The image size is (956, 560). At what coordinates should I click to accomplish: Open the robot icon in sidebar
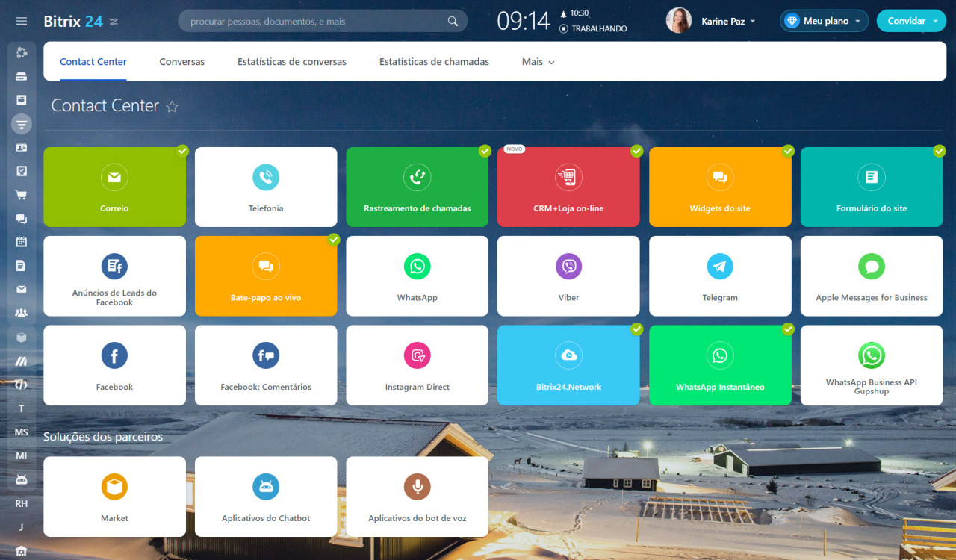[22, 479]
